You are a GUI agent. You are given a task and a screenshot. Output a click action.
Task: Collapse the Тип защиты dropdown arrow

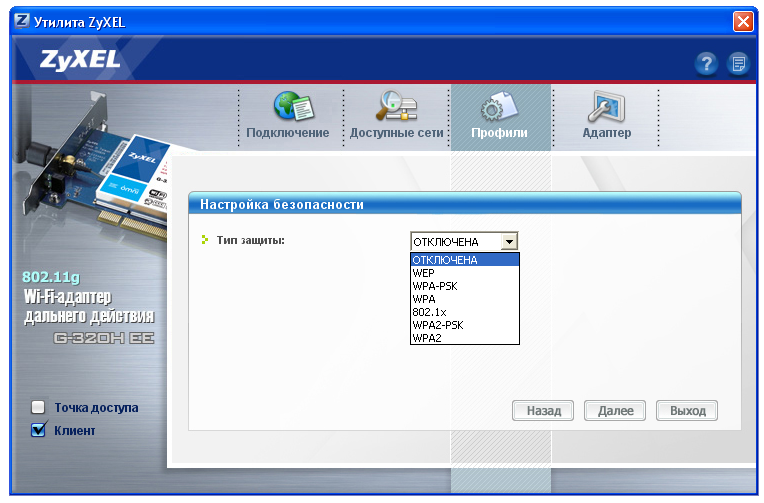tap(509, 241)
